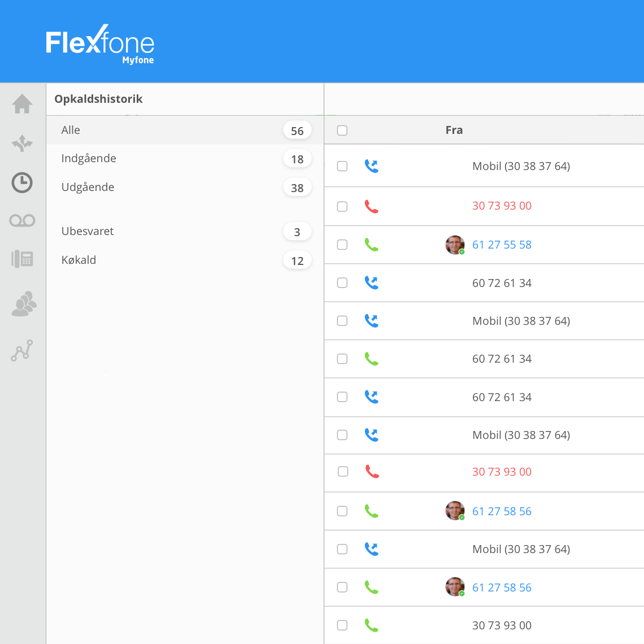Click 60 72 61 34 text on green-icon row
Screen dimensions: 644x644
502,359
